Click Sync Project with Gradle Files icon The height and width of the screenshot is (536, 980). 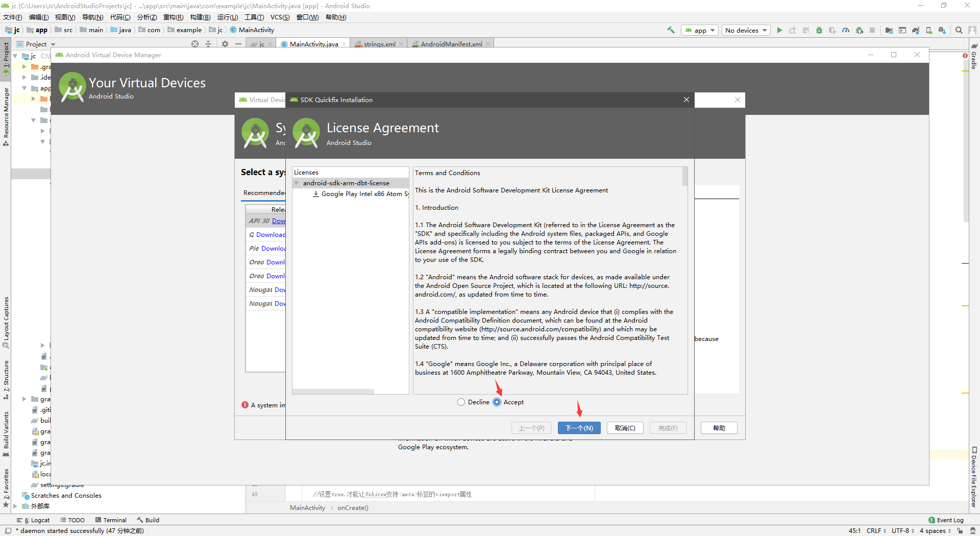click(916, 30)
